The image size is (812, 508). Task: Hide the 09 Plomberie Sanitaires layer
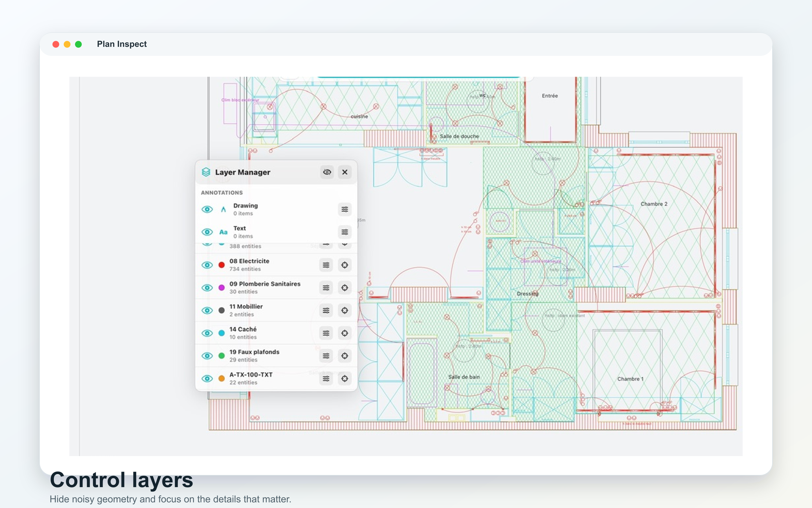(x=207, y=288)
